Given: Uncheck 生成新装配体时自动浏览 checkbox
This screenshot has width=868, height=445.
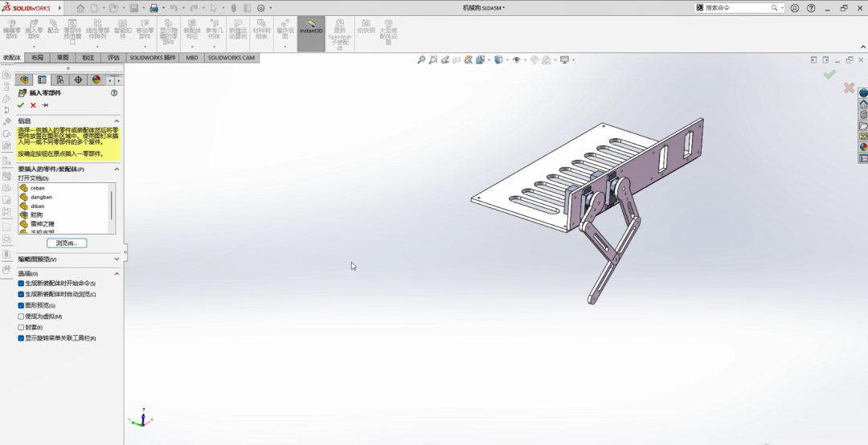Looking at the screenshot, I should (x=21, y=295).
